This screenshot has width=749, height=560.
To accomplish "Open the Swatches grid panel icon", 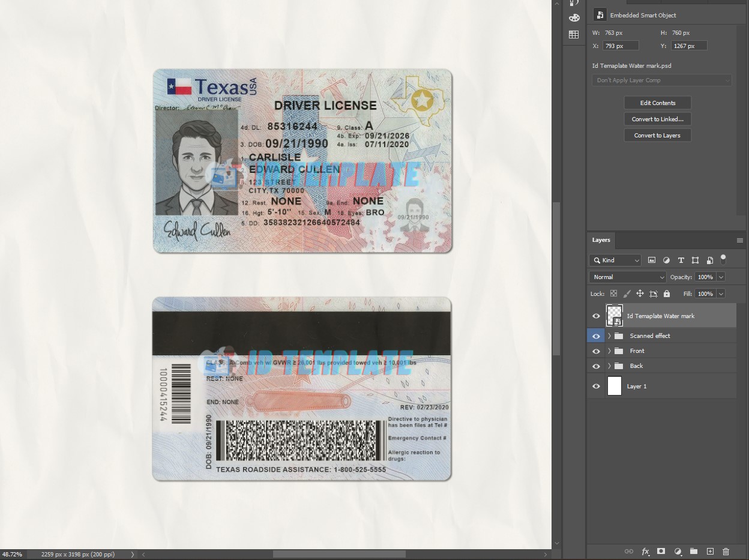I will coord(574,35).
